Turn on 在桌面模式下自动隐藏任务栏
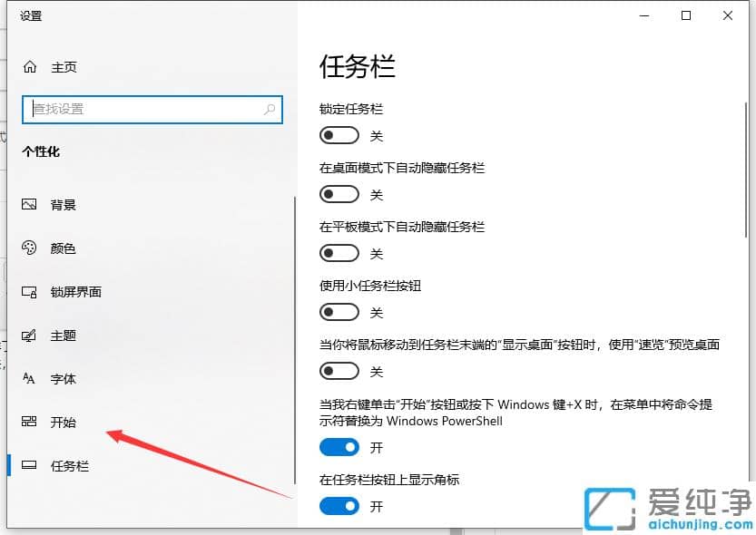The image size is (756, 535). coord(339,193)
